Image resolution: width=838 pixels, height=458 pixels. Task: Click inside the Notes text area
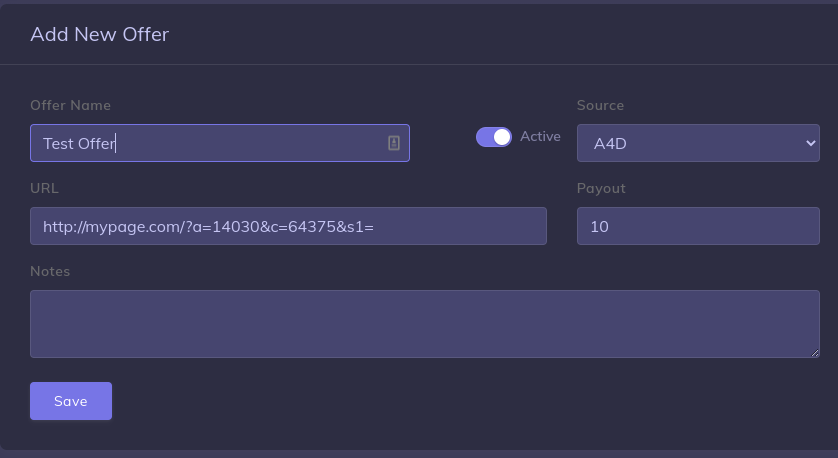424,323
